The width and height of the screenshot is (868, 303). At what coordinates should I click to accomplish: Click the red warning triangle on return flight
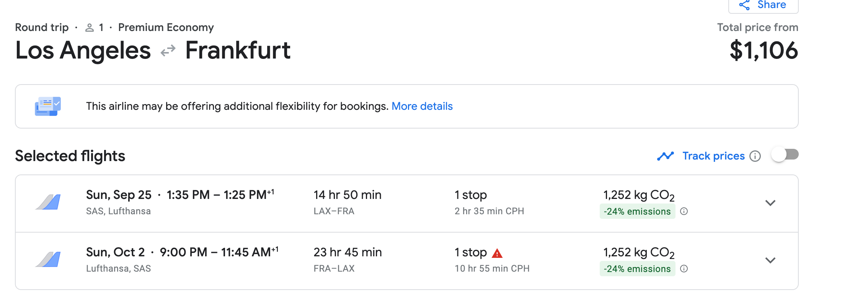(x=497, y=252)
